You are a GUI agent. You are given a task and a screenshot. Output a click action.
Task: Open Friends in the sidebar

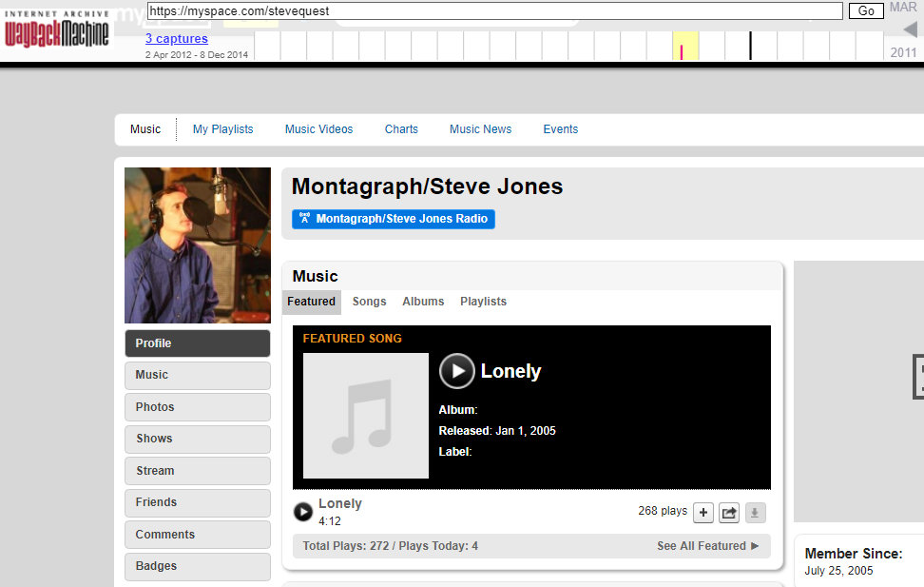[x=198, y=502]
